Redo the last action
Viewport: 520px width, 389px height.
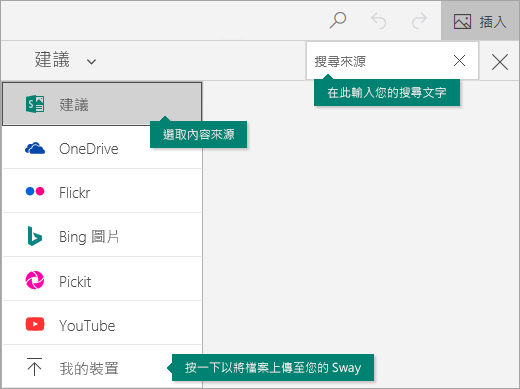tap(419, 21)
